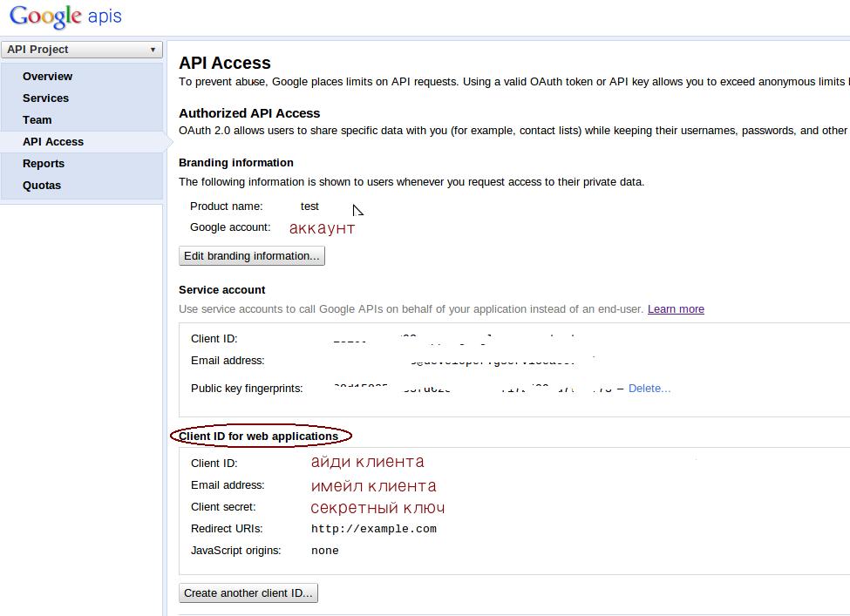Switch to the API Access page
Viewport: 850px width, 616px height.
(x=53, y=142)
